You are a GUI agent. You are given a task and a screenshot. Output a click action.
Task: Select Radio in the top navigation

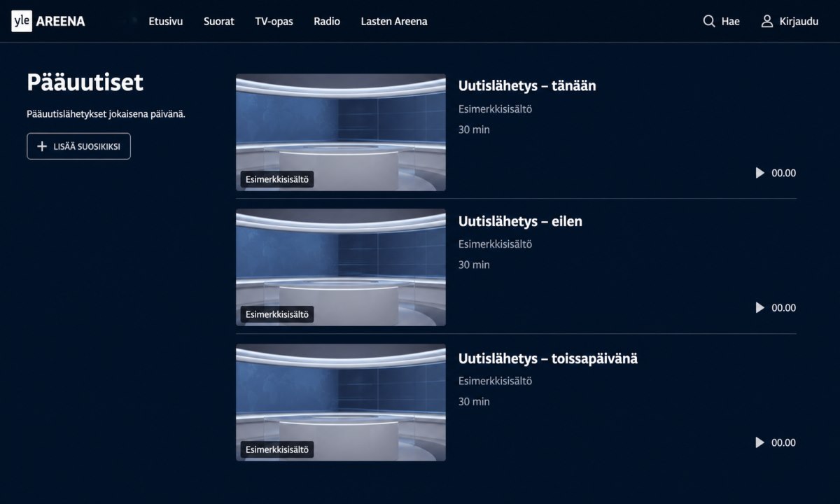click(x=327, y=22)
